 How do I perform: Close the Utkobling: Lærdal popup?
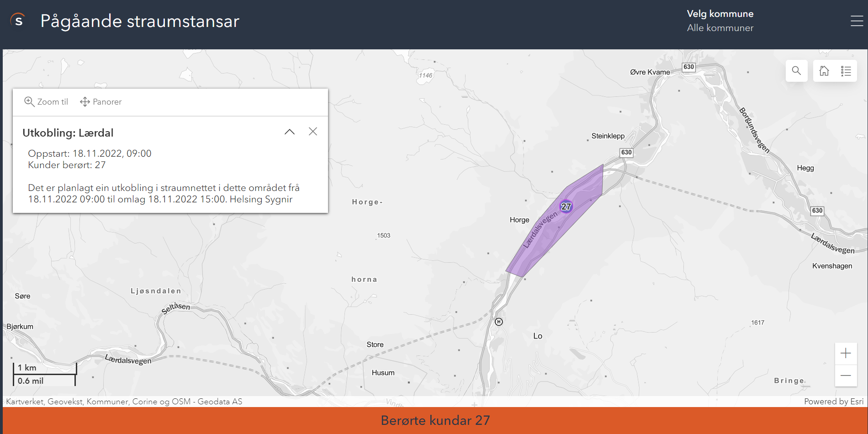313,132
